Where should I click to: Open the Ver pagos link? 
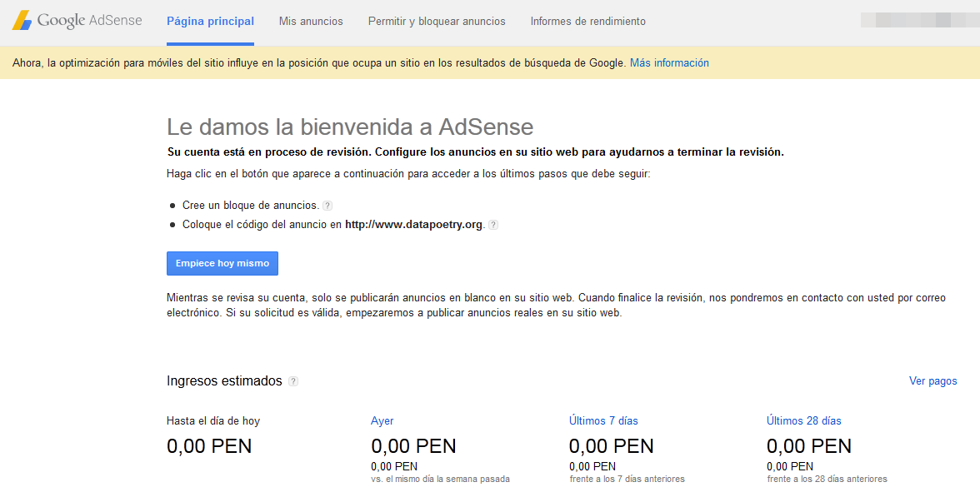tap(932, 381)
